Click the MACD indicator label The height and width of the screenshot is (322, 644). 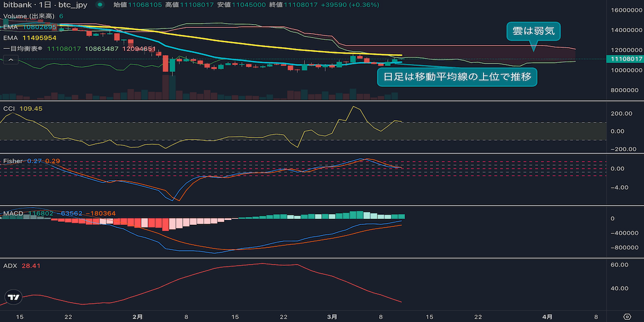tap(13, 214)
